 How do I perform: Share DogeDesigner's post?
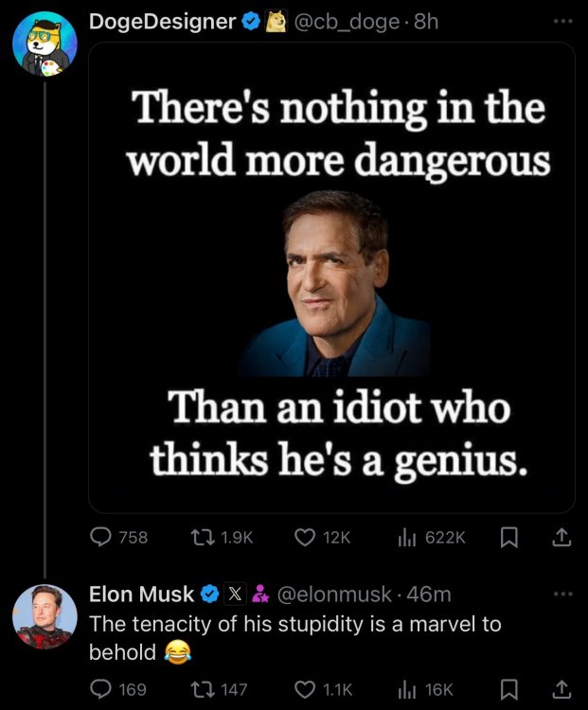[561, 537]
